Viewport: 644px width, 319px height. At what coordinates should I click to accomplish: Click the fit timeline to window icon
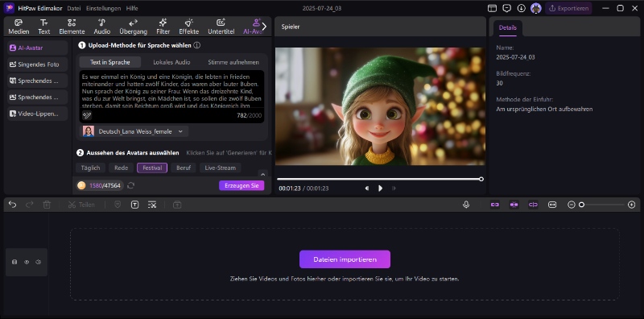552,205
